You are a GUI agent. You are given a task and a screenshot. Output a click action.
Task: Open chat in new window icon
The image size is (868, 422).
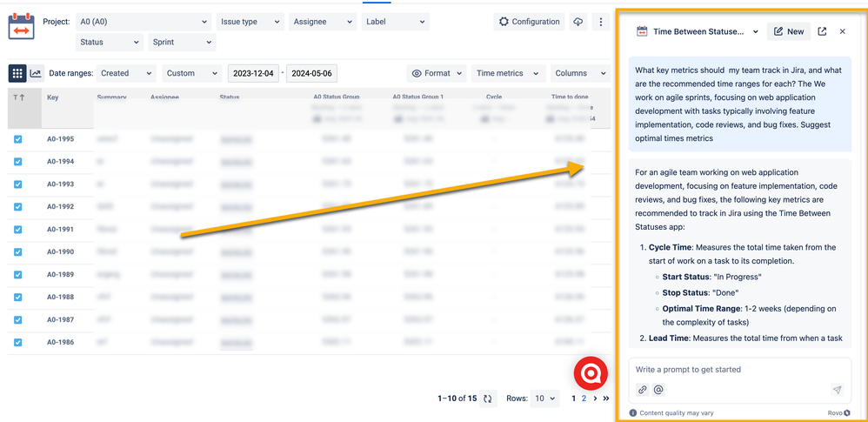click(x=822, y=31)
